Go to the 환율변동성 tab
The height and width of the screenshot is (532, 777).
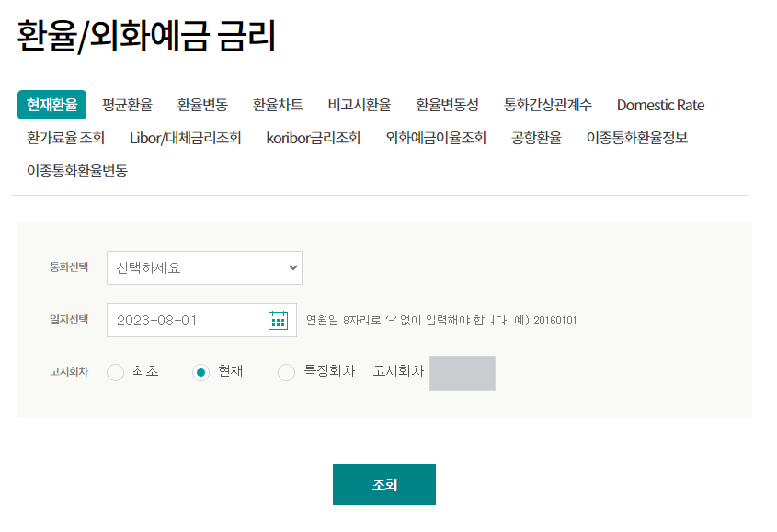tap(448, 105)
